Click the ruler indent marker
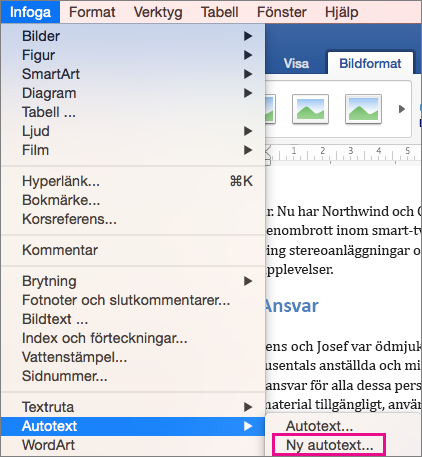Image resolution: width=422 pixels, height=457 pixels. click(268, 155)
